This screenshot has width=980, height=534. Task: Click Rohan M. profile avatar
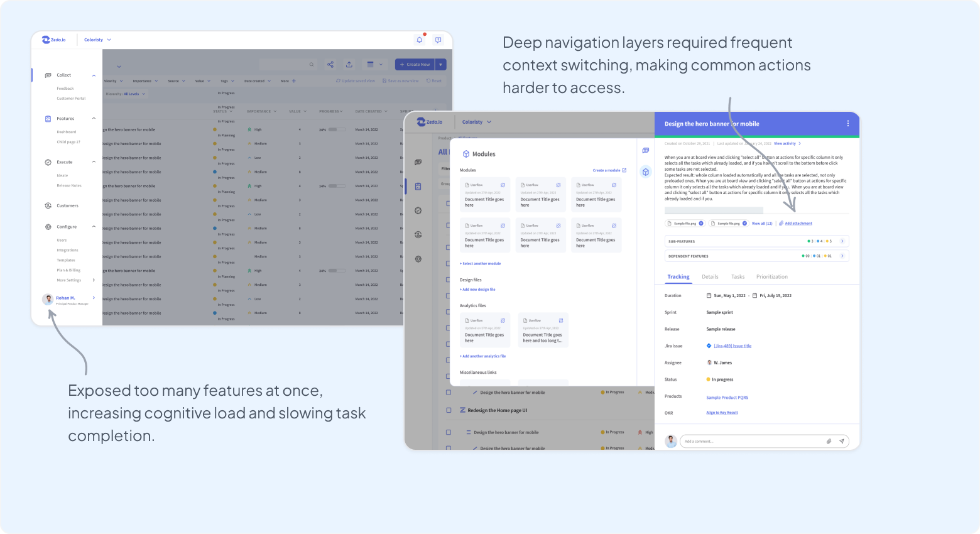coord(48,300)
